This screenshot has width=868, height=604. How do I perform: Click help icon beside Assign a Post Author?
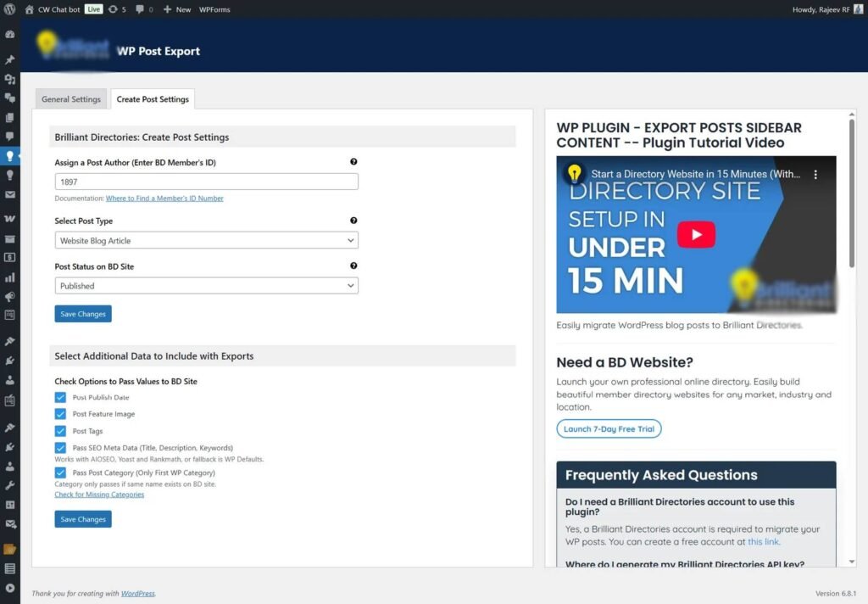point(353,162)
